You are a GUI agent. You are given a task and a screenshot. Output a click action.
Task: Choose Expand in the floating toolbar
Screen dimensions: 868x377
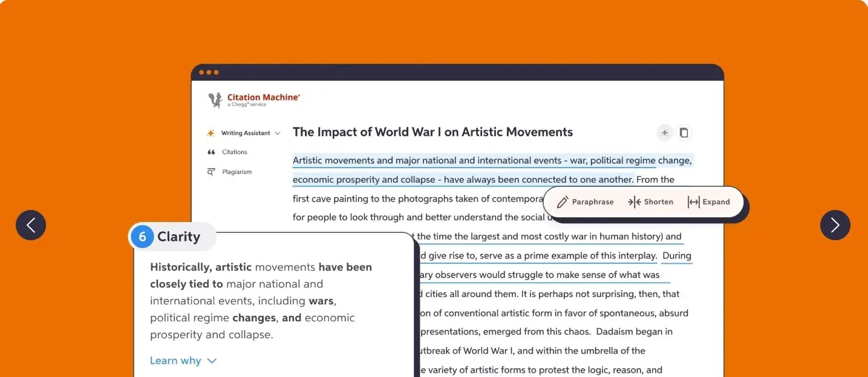(x=709, y=202)
